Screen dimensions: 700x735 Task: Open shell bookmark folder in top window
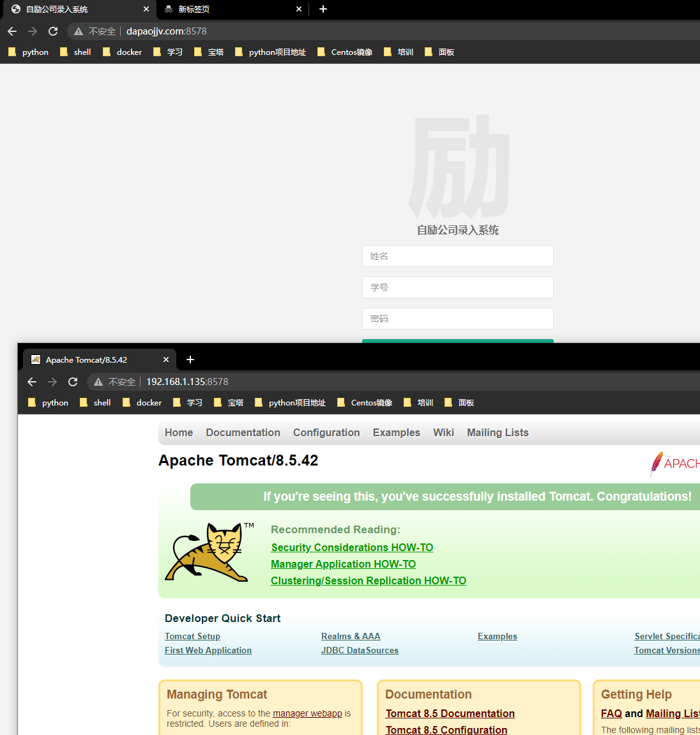75,52
